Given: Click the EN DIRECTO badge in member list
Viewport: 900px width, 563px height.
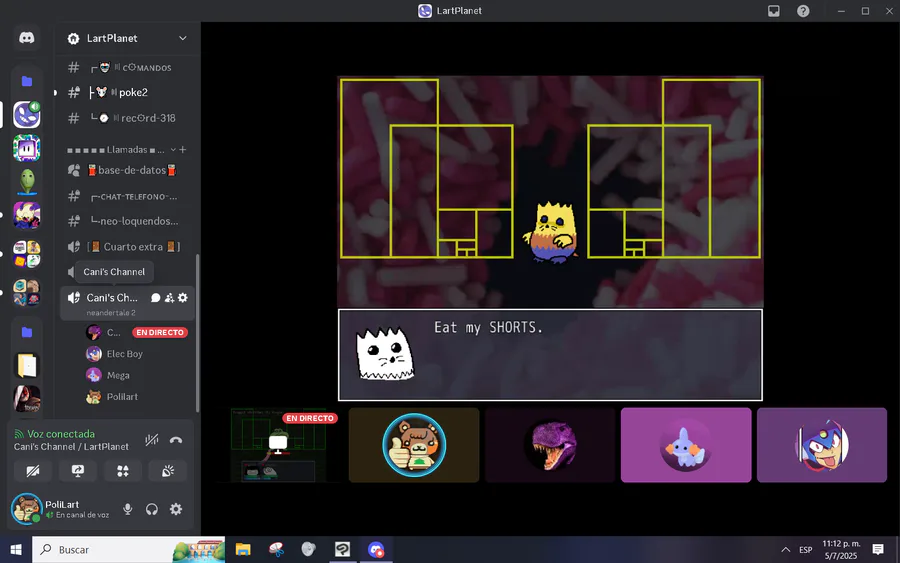Looking at the screenshot, I should (160, 332).
